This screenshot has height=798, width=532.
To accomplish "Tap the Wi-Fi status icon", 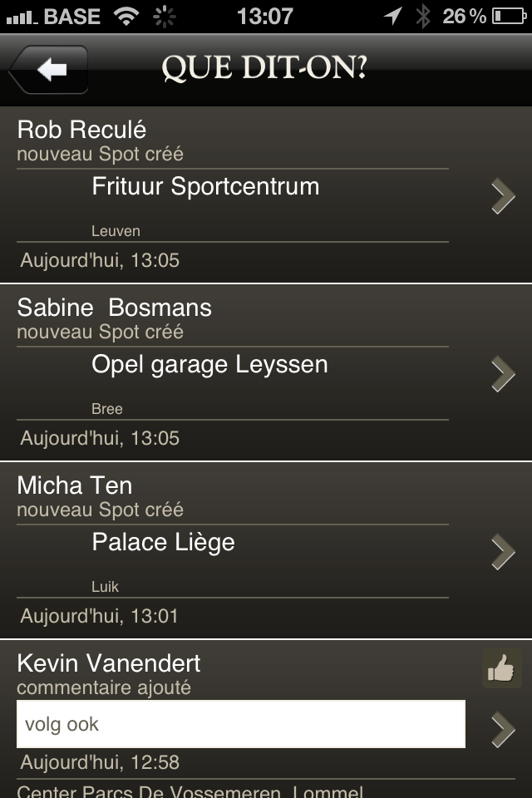I will tap(126, 17).
